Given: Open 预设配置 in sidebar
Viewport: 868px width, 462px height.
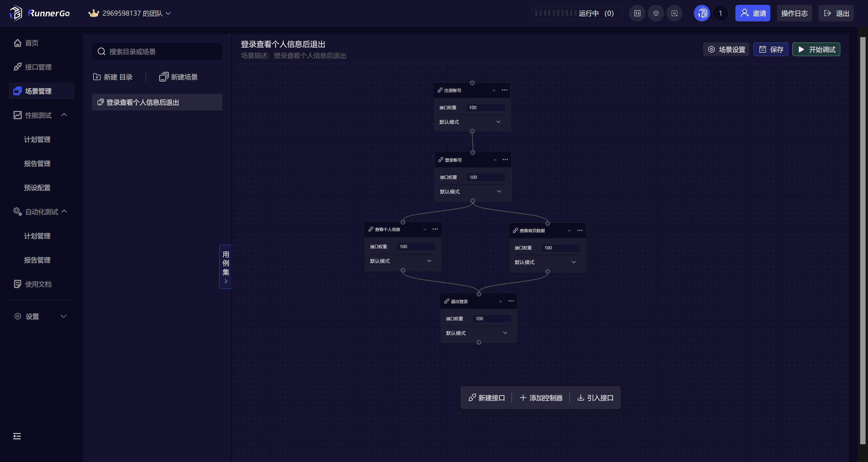Looking at the screenshot, I should 37,188.
